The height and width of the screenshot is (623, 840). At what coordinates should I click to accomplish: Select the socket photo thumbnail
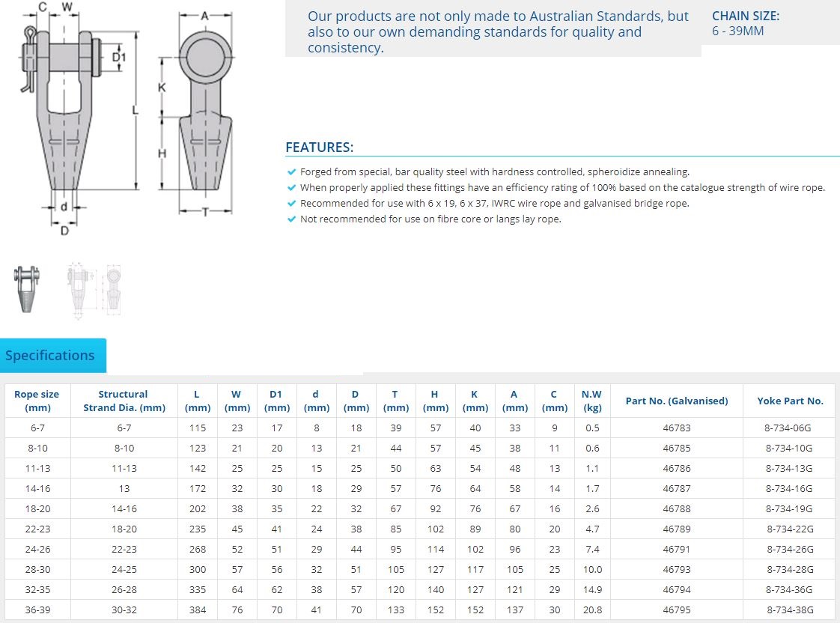[27, 289]
